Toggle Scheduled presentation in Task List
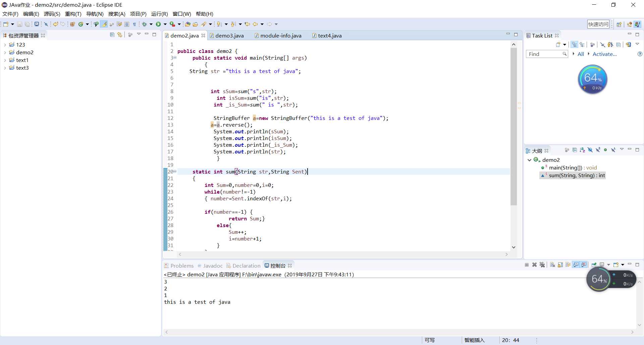644x345 pixels. click(582, 45)
